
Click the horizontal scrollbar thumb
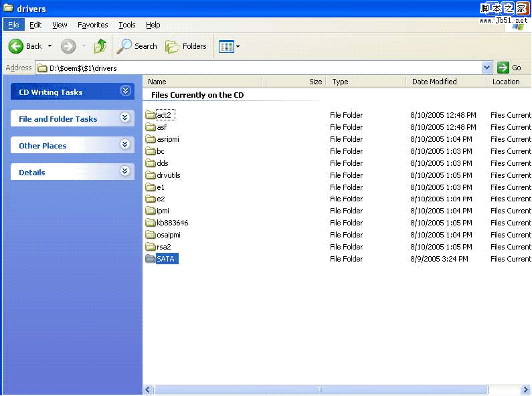pyautogui.click(x=321, y=389)
